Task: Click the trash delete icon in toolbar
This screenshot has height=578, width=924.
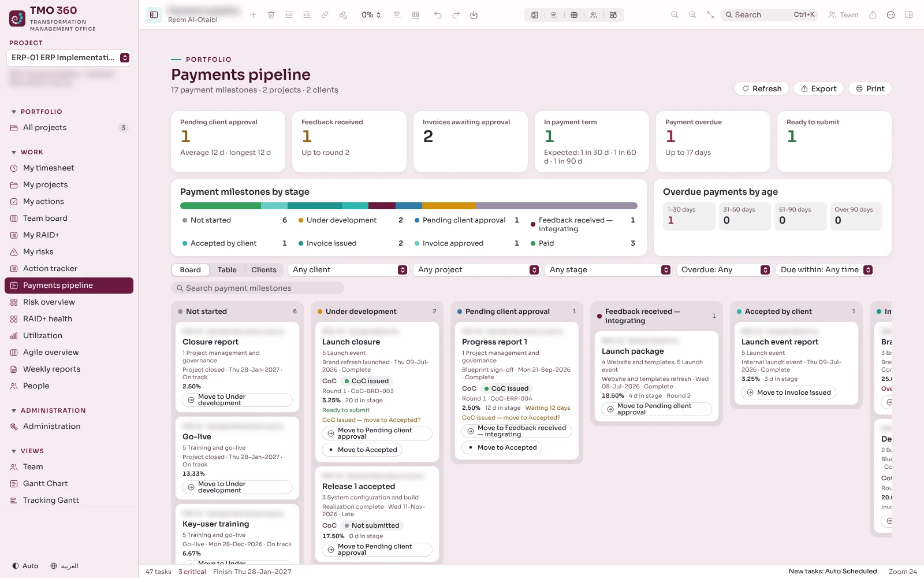Action: click(271, 15)
